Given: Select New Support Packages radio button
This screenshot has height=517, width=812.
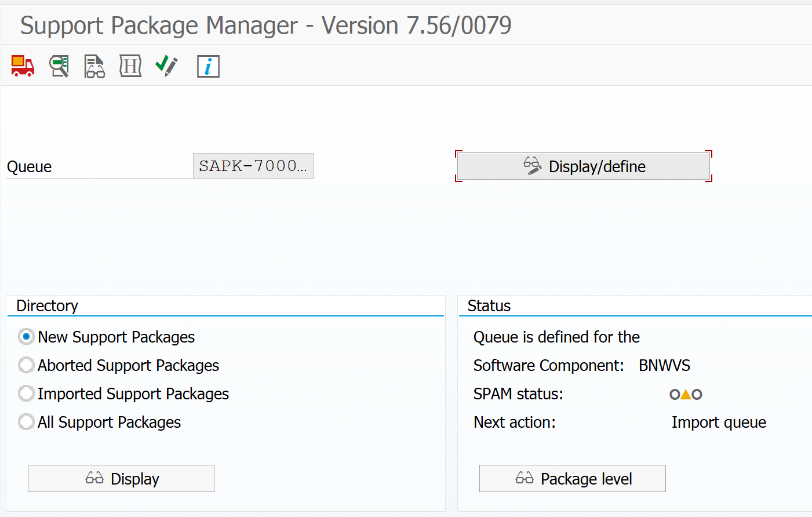Looking at the screenshot, I should [26, 337].
